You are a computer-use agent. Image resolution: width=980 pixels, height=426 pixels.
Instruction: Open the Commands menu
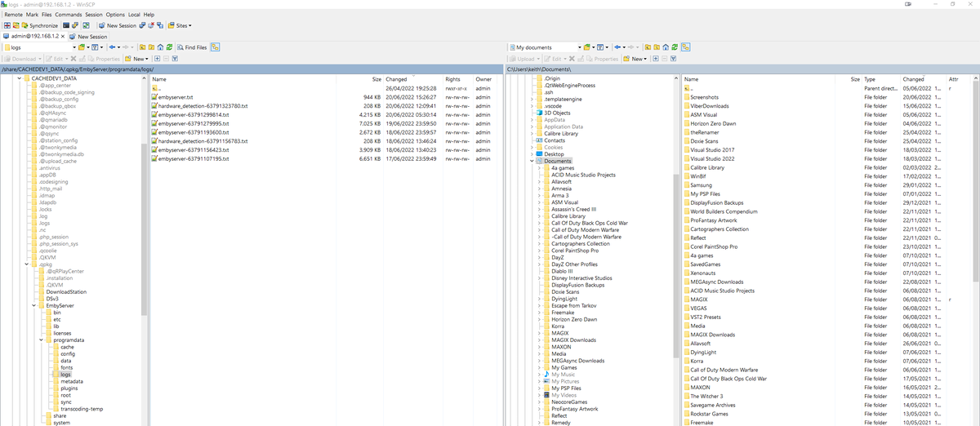[68, 15]
